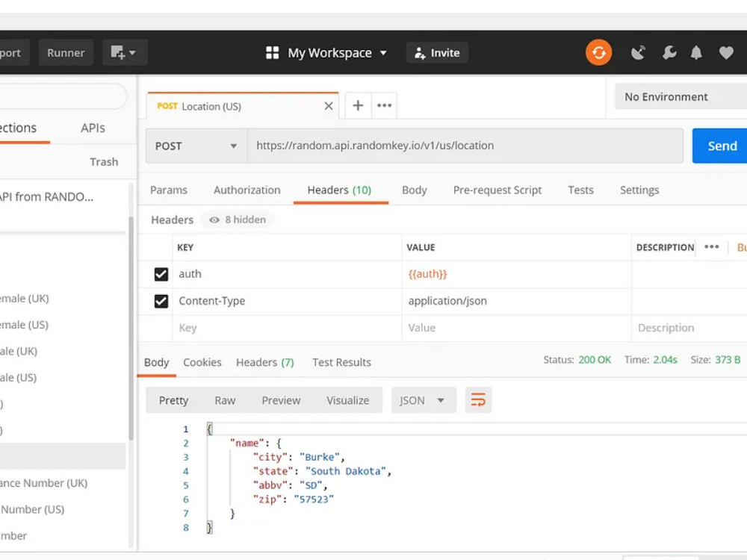Image resolution: width=747 pixels, height=560 pixels.
Task: Open the POST method dropdown
Action: (x=196, y=146)
